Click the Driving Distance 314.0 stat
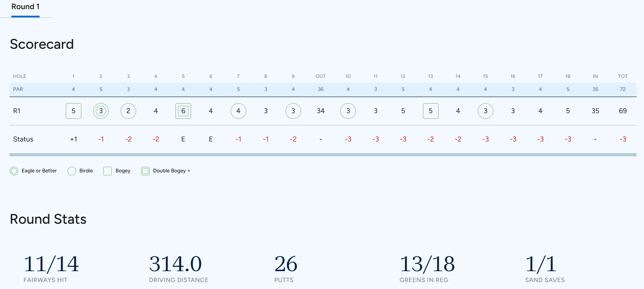Screen dimensions: 644x289 [178, 269]
